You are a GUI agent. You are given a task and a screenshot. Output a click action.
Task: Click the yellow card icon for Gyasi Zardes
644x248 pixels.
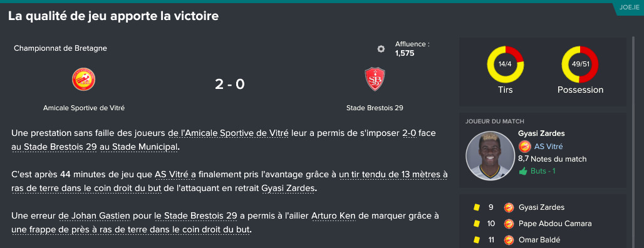477,207
